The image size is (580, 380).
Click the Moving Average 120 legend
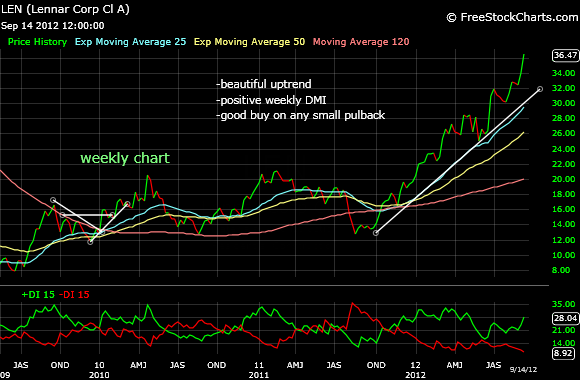pyautogui.click(x=361, y=42)
